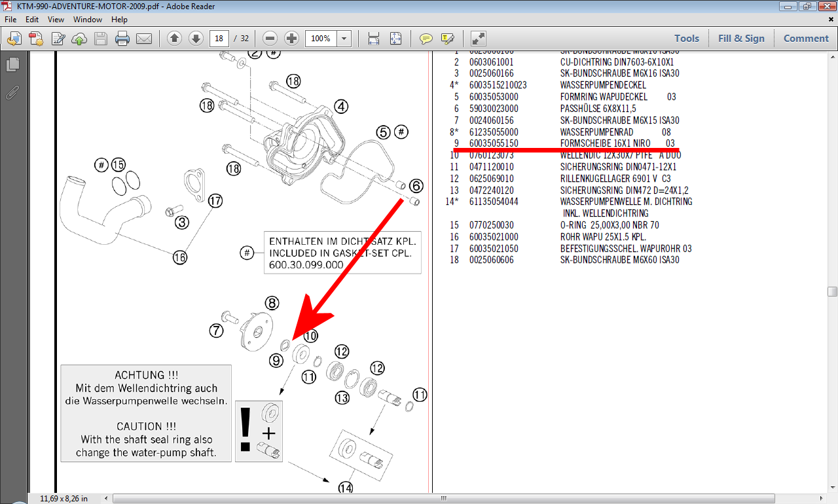The height and width of the screenshot is (504, 838).
Task: Click the email envelope icon
Action: tap(144, 39)
